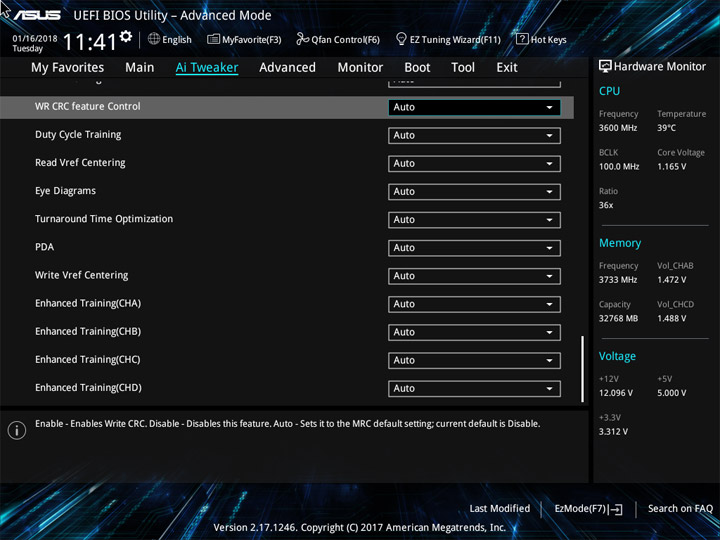Image resolution: width=720 pixels, height=540 pixels.
Task: Open WR CRC feature Control dropdown
Action: [x=474, y=107]
